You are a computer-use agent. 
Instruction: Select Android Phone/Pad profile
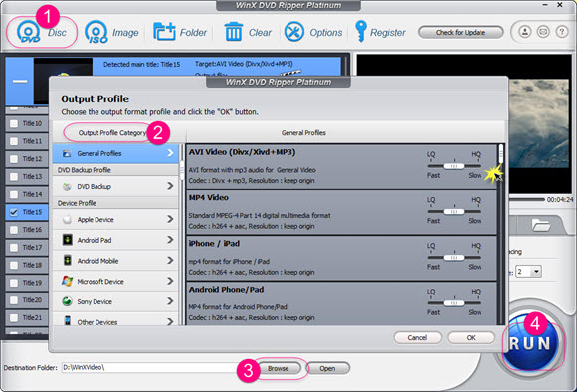click(341, 303)
